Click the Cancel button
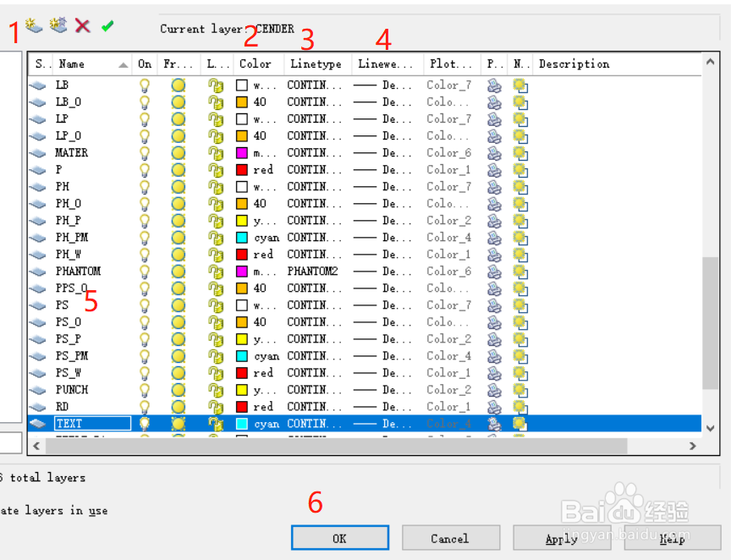The image size is (731, 560). point(450,538)
